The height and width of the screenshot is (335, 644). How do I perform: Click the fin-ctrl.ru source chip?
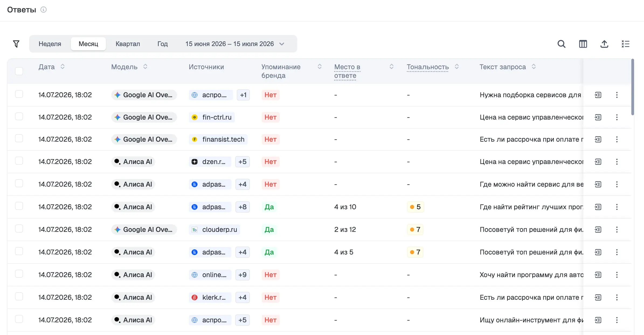212,117
